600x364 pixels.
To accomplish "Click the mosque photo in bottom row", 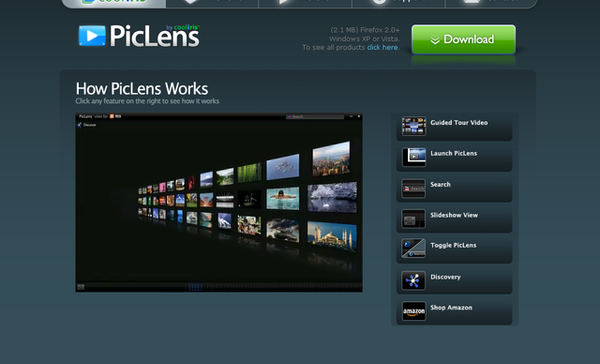I will click(x=332, y=236).
